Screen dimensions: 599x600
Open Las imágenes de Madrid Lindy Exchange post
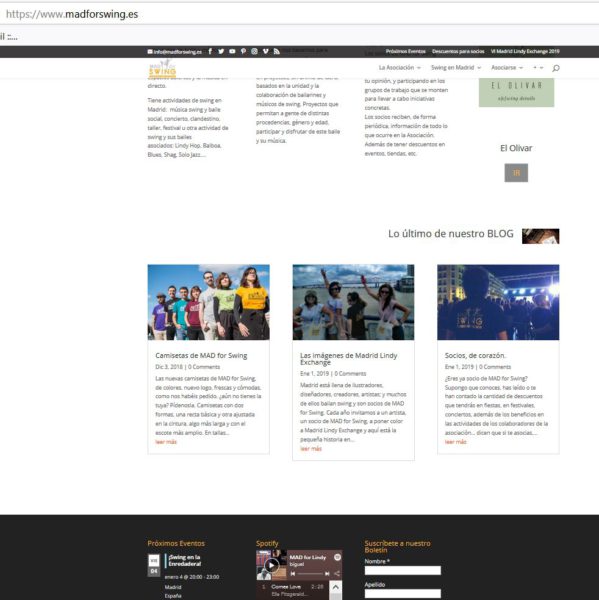pos(348,359)
